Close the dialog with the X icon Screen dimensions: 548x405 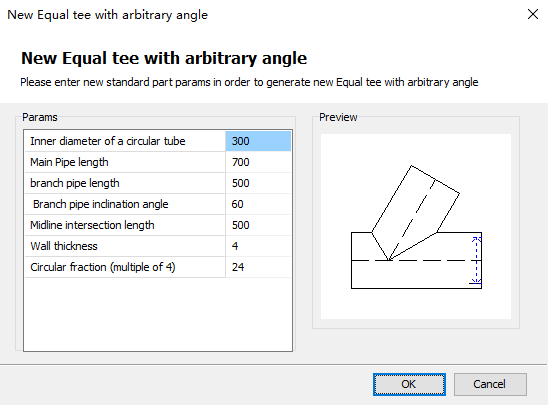[x=533, y=14]
